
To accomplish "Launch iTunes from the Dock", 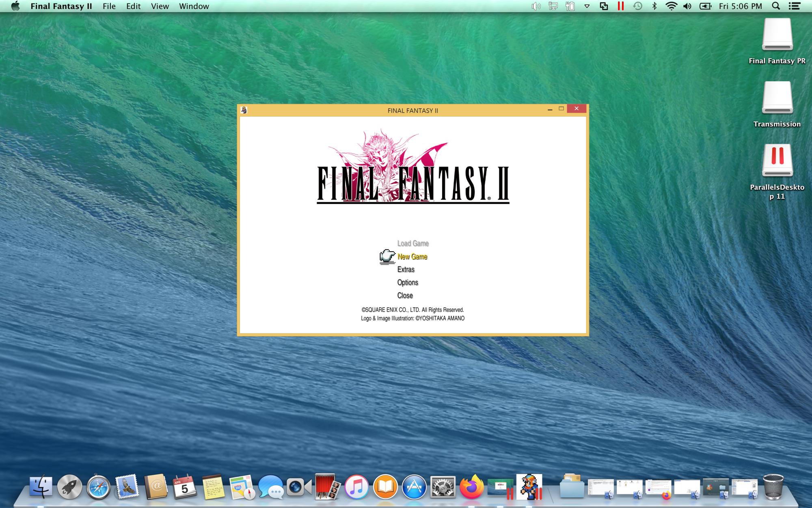I will pyautogui.click(x=356, y=486).
